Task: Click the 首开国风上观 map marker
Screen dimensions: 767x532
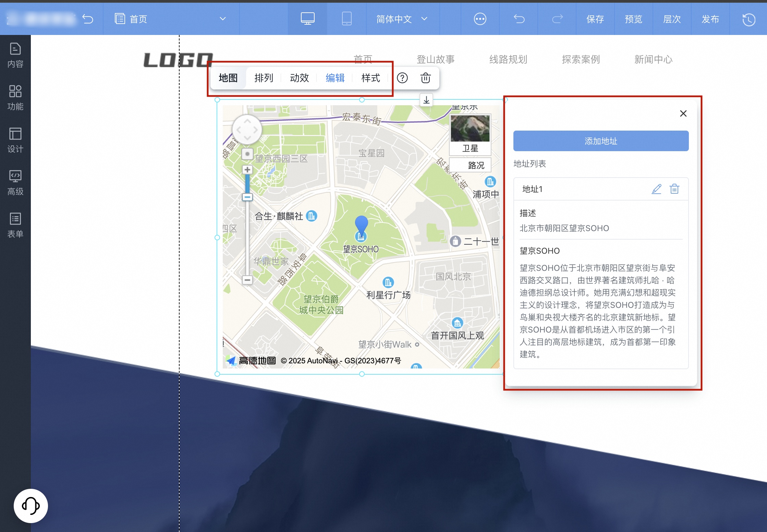Action: coord(458,323)
